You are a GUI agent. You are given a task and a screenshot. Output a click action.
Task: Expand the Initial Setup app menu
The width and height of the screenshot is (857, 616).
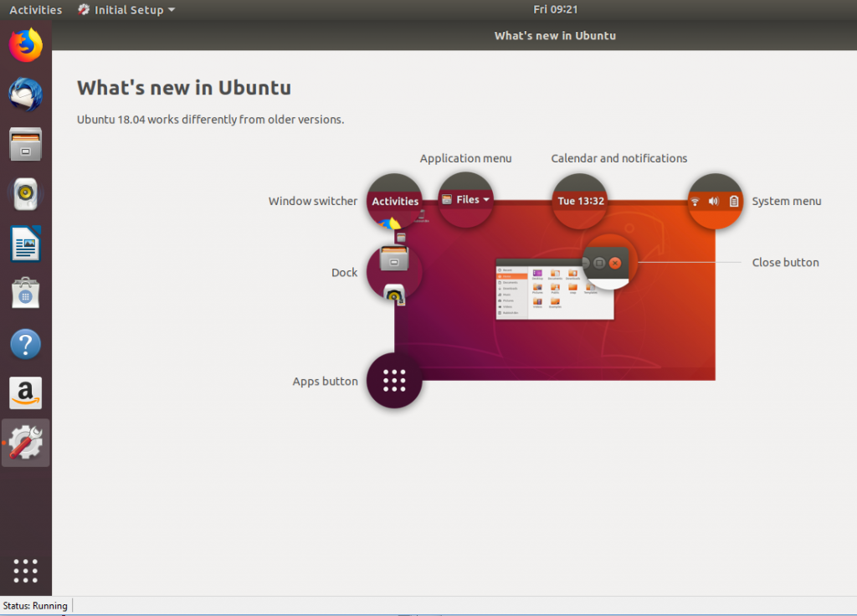pos(126,10)
